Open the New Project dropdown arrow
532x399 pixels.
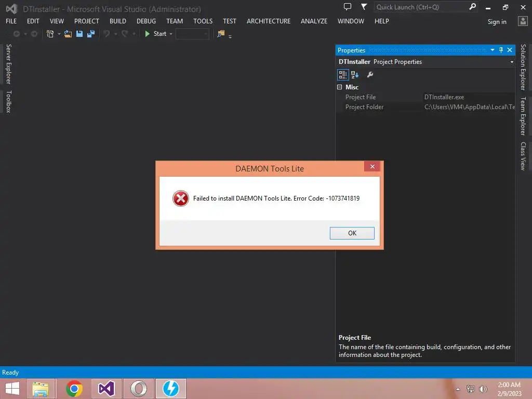tap(59, 34)
